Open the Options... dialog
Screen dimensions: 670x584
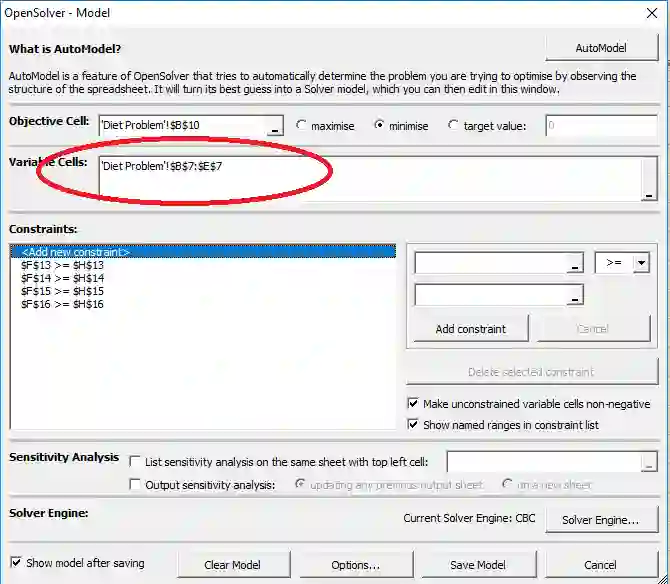[356, 565]
